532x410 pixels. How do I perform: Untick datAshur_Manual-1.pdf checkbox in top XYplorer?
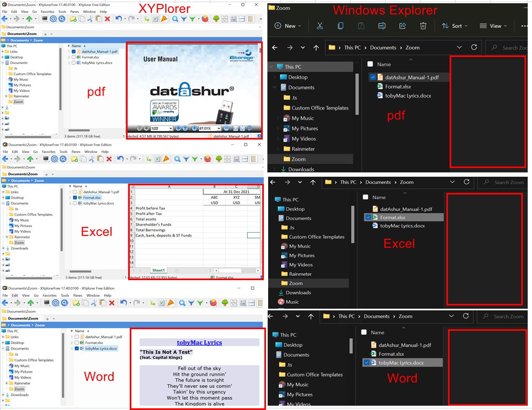coord(74,52)
